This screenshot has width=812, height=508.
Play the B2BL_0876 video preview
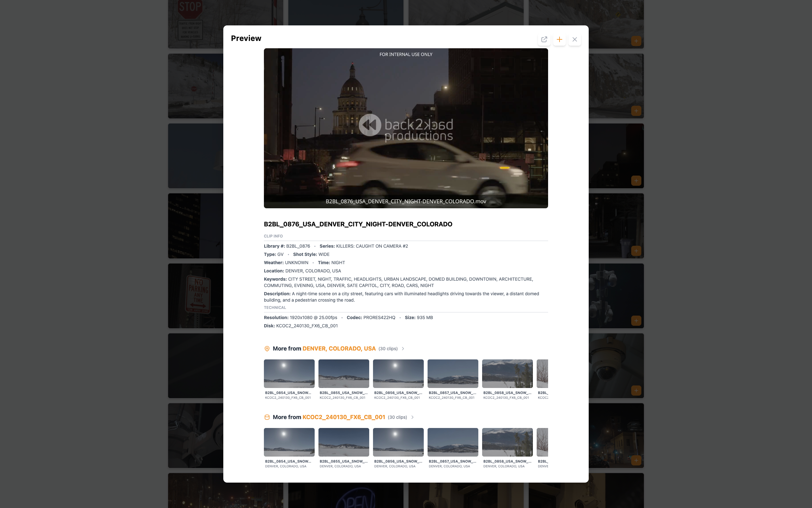406,128
